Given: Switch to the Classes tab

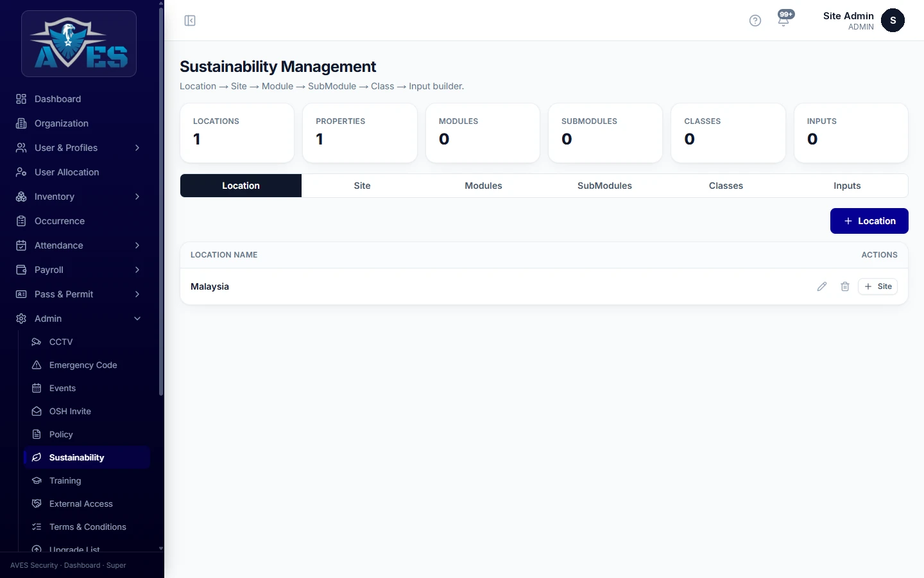Looking at the screenshot, I should click(x=726, y=186).
